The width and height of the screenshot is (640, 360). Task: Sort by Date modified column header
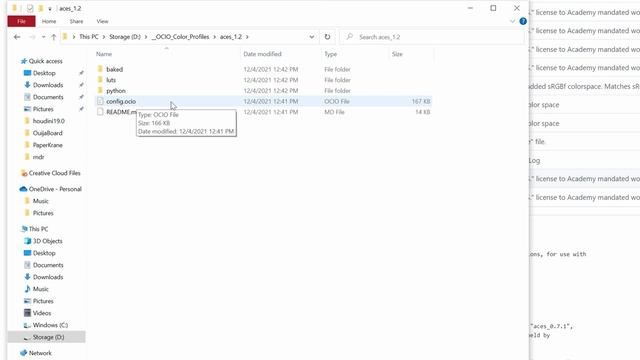pyautogui.click(x=262, y=54)
